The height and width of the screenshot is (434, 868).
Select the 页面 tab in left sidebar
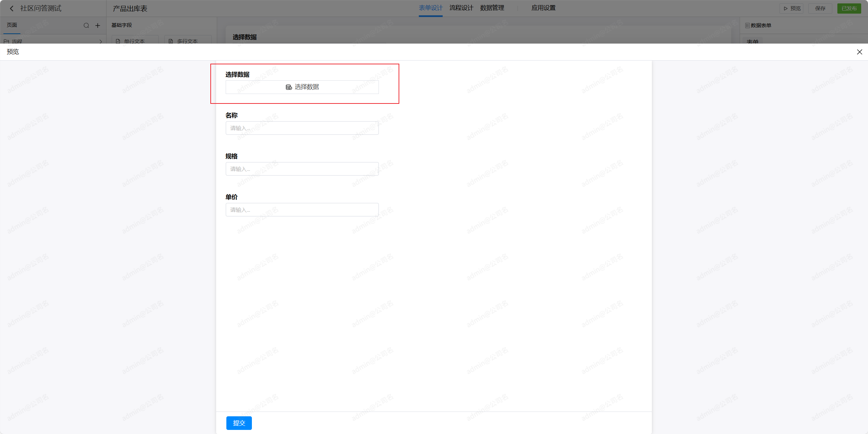click(x=12, y=25)
